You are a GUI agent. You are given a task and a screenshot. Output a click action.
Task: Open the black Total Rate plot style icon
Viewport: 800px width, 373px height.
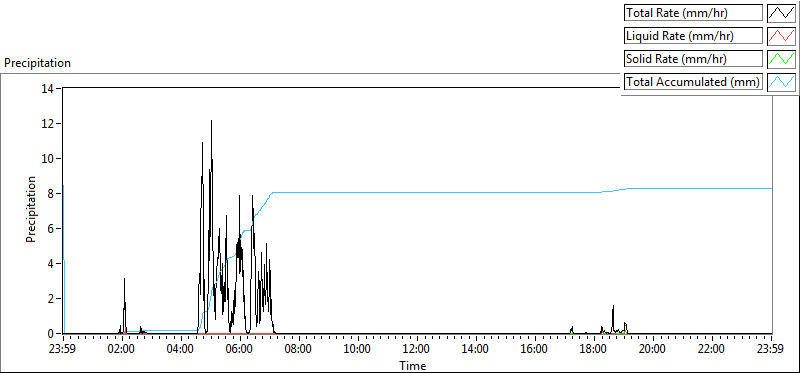click(x=781, y=13)
